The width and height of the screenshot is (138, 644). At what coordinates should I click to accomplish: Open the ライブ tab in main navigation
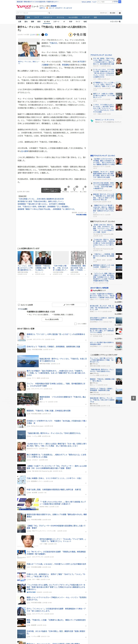point(37,17)
